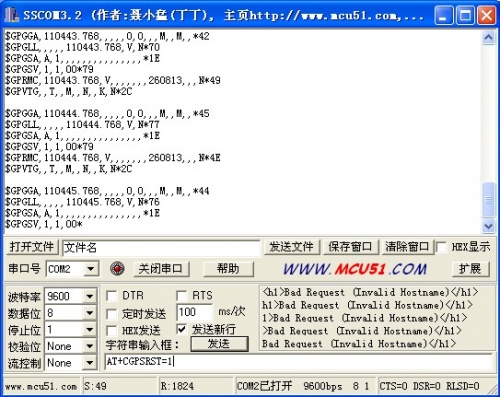Click first Bad Request response line beginning <h1>
Screen dimensions: 500x397
[x=370, y=293]
